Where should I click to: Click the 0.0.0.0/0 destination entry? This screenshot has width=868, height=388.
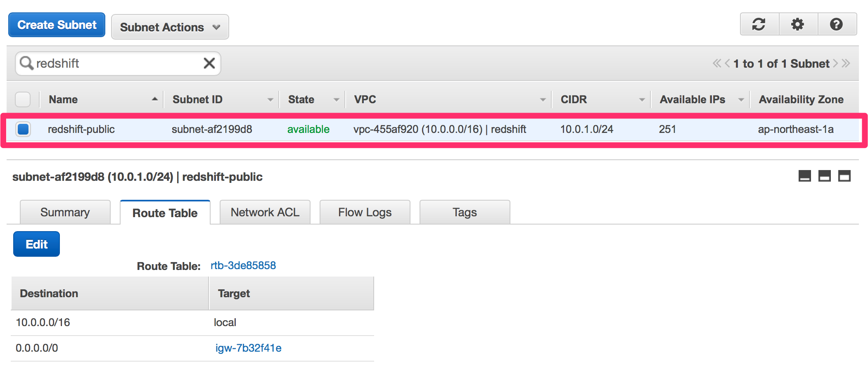(37, 348)
